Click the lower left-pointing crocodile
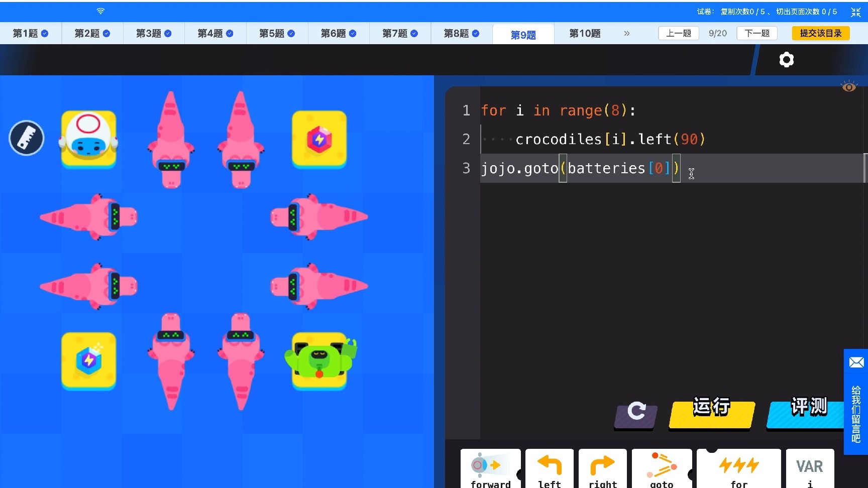This screenshot has width=868, height=488. [88, 286]
